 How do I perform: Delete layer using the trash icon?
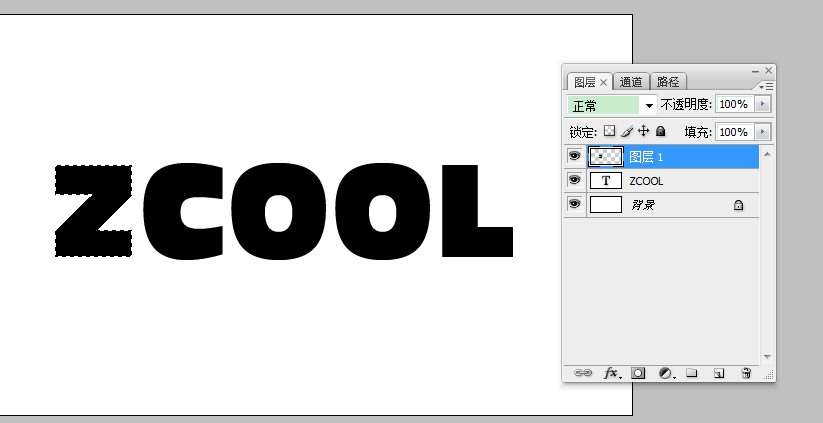click(746, 373)
